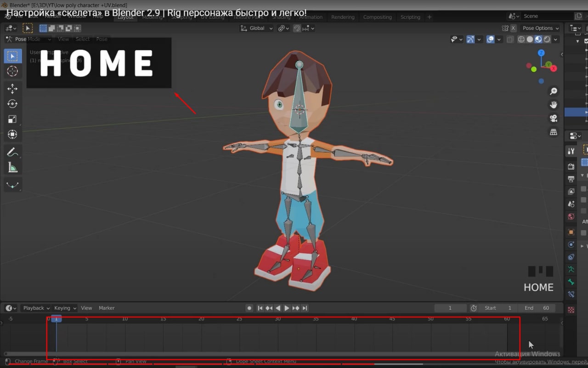The width and height of the screenshot is (588, 368).
Task: Open the timeline View menu
Action: (86, 308)
